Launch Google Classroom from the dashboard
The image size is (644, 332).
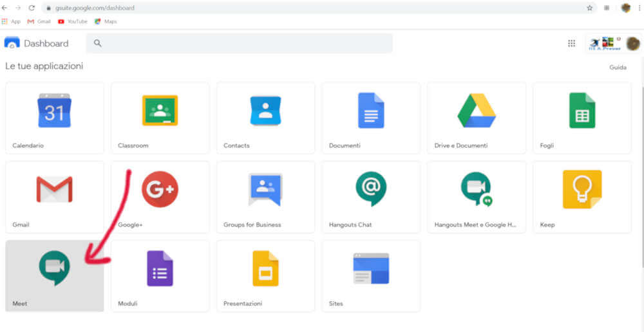tap(160, 111)
